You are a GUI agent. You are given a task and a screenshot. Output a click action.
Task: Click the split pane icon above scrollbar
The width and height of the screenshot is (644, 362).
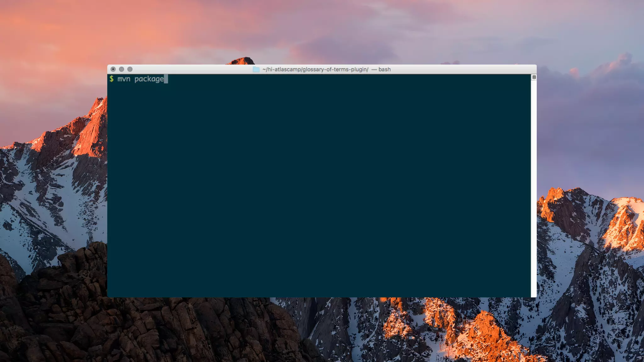coord(534,77)
